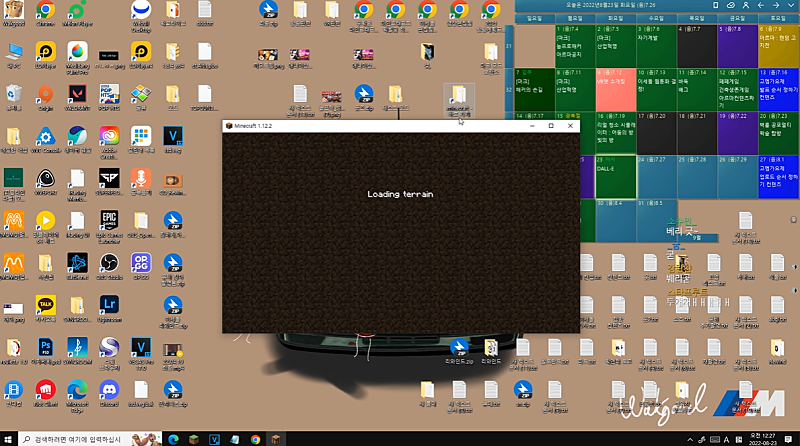
Task: Select calendar day 23 with DALL-E entry
Action: pyautogui.click(x=616, y=177)
